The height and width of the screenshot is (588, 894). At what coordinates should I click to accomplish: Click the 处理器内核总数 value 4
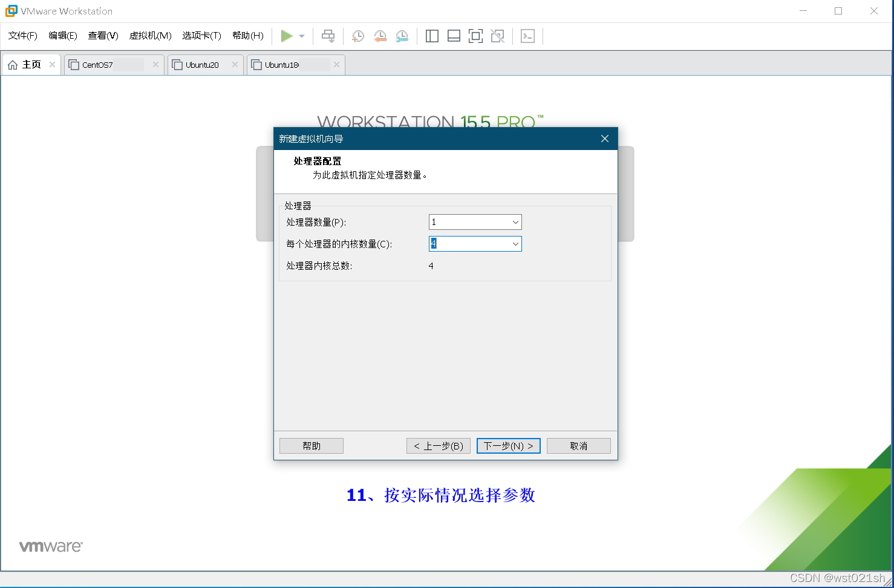click(431, 266)
